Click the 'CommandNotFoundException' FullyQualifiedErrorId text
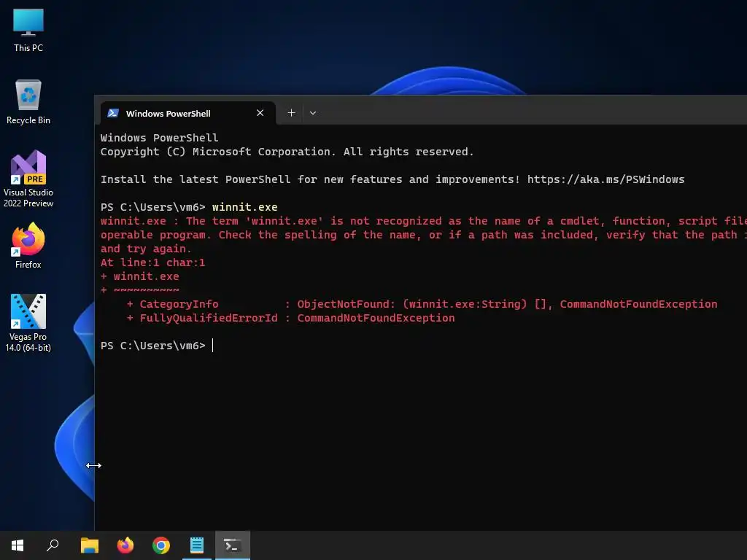Image resolution: width=747 pixels, height=560 pixels. click(x=376, y=318)
